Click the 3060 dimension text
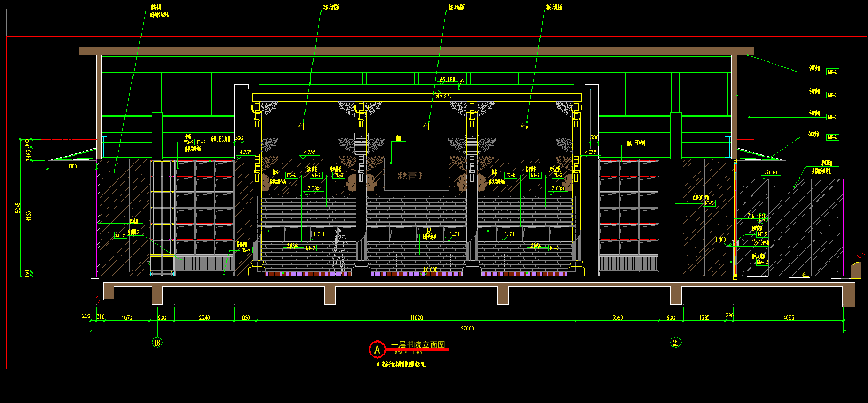Screen dimensions: 868x403 coord(617,318)
